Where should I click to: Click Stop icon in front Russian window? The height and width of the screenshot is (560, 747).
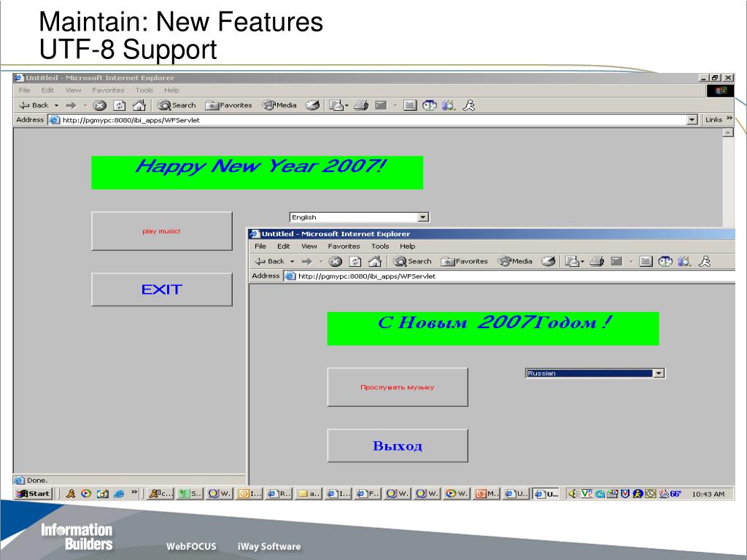(x=336, y=262)
